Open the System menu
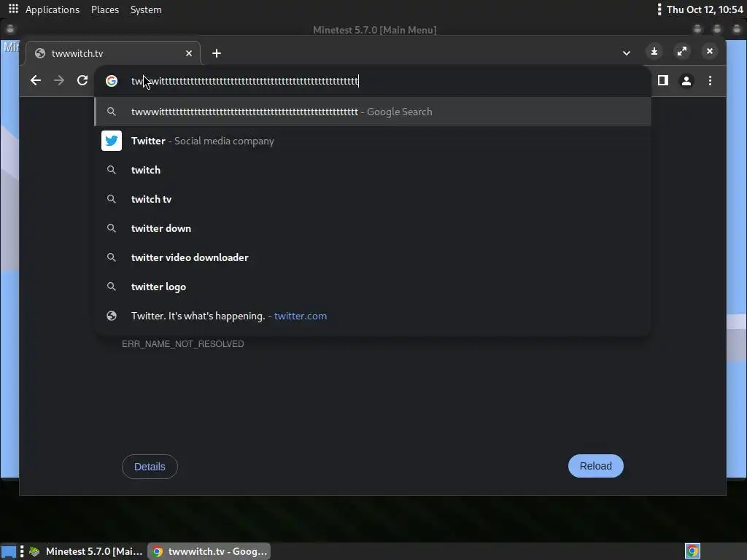The image size is (747, 560). pyautogui.click(x=146, y=9)
